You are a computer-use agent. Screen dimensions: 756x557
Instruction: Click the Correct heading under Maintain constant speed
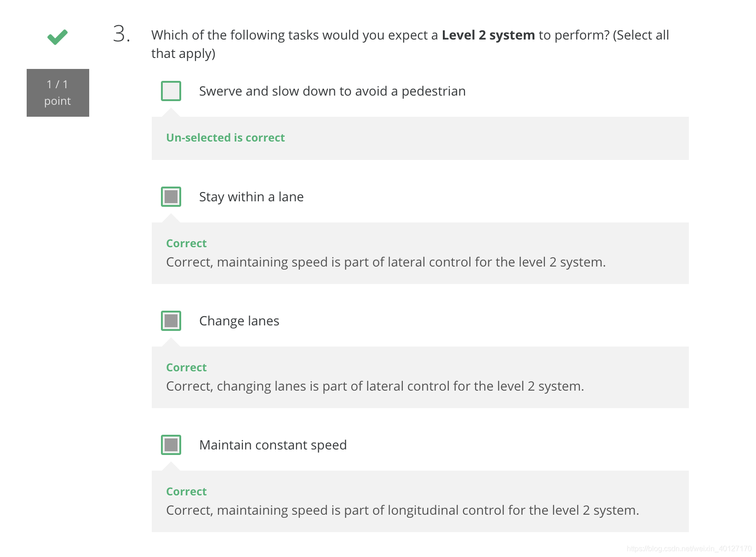click(x=186, y=491)
